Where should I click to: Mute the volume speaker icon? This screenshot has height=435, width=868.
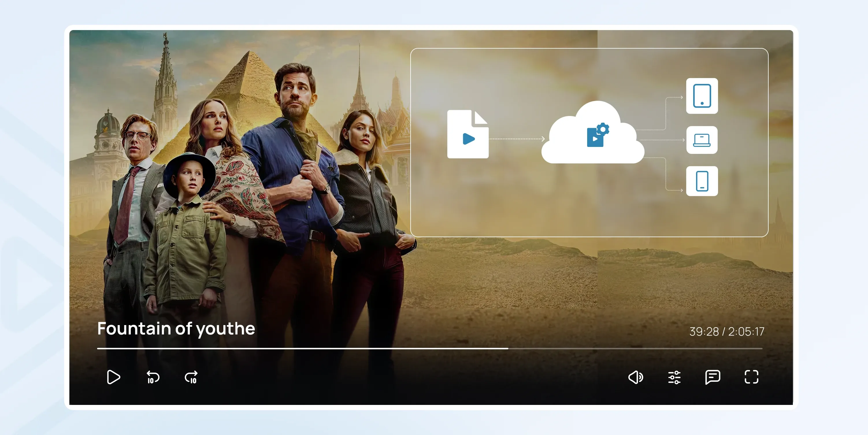tap(636, 377)
